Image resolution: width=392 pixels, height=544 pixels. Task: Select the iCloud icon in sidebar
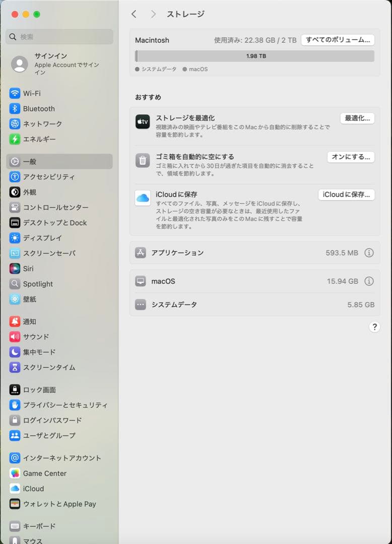point(15,489)
